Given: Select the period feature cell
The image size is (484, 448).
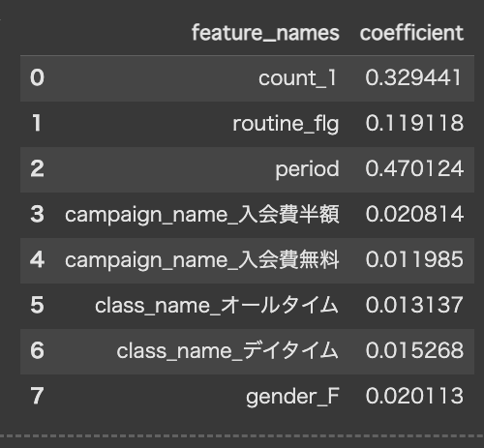Looking at the screenshot, I should 307,169.
